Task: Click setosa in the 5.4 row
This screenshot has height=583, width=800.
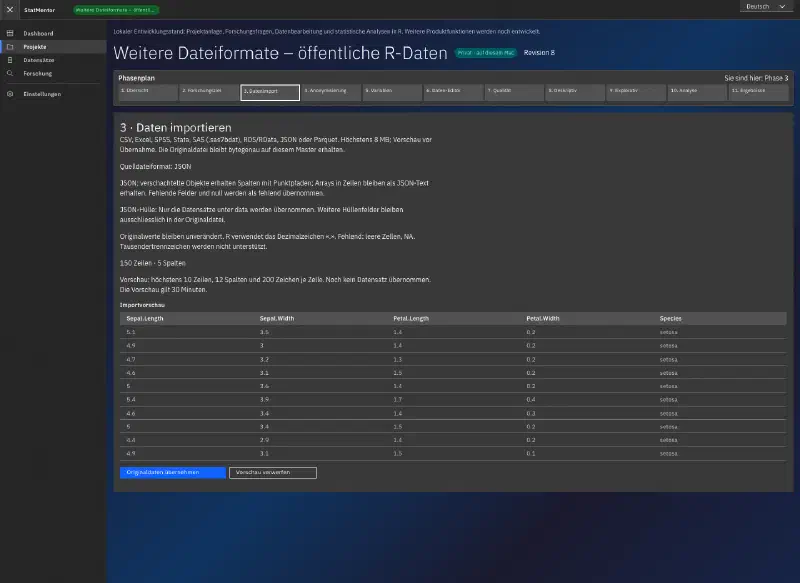Action: tap(668, 400)
